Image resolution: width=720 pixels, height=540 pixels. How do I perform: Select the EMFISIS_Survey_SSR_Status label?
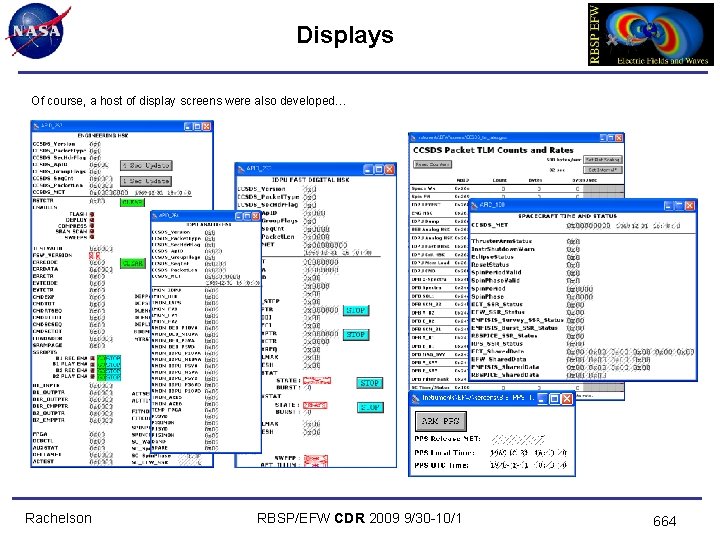point(518,320)
